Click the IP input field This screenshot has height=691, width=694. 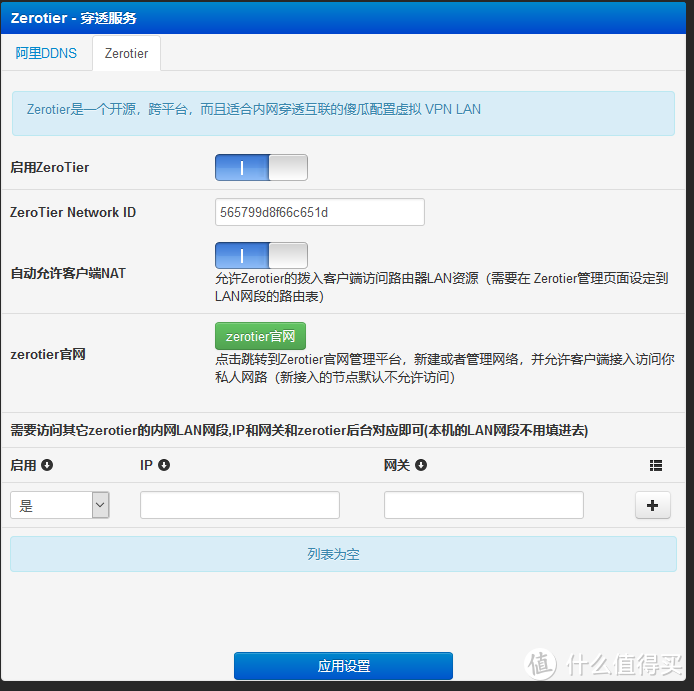click(x=240, y=505)
